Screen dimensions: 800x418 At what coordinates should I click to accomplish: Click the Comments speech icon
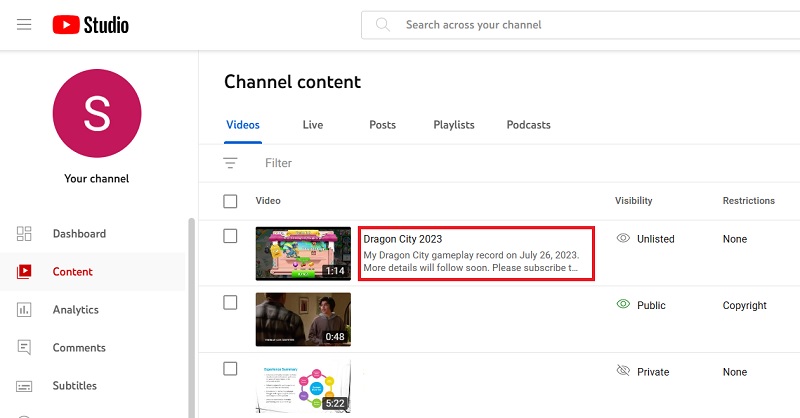(24, 348)
